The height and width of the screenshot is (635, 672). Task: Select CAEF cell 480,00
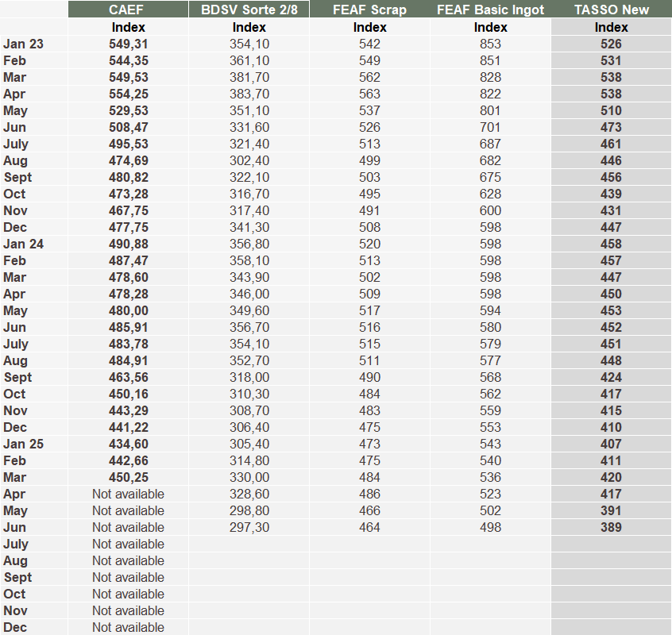128,311
